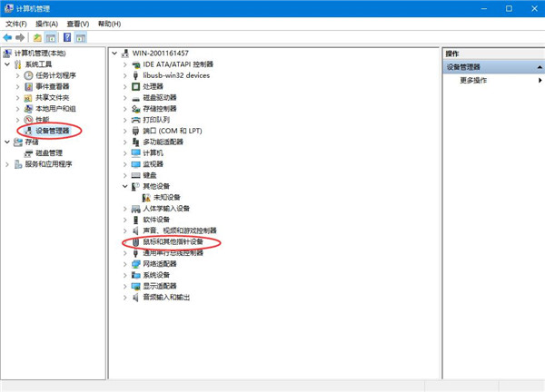Collapse the 其他设备 category
The image size is (545, 392).
coord(124,186)
